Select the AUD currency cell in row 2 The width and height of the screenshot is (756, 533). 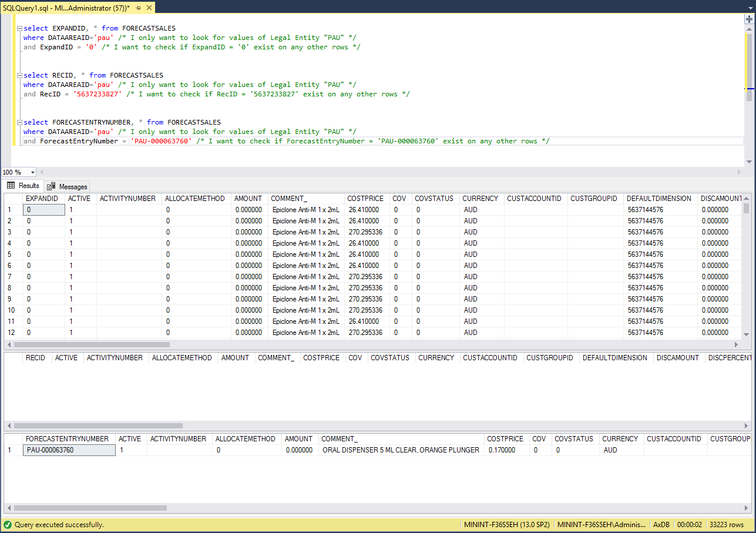[482, 221]
